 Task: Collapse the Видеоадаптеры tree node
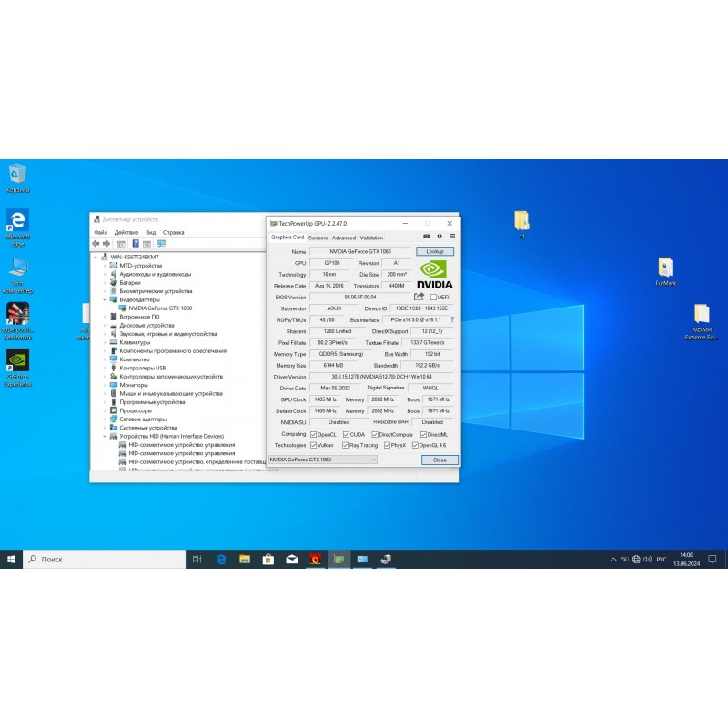pyautogui.click(x=105, y=300)
